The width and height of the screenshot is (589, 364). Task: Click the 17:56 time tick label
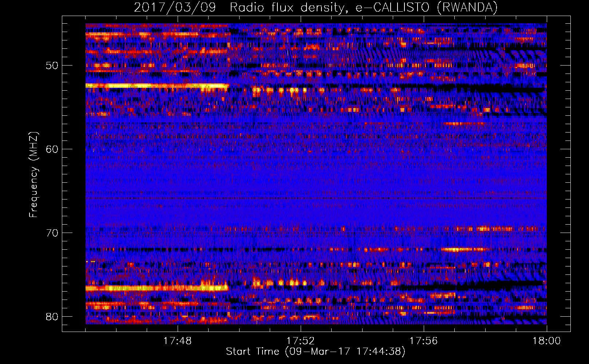point(423,341)
